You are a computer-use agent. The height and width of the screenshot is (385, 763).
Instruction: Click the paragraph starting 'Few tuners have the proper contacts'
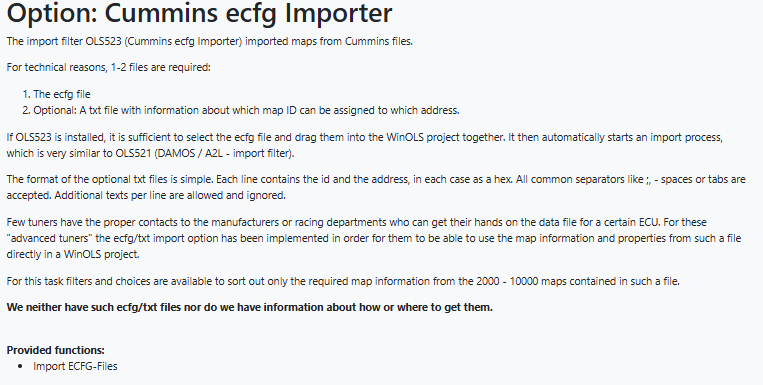click(374, 238)
